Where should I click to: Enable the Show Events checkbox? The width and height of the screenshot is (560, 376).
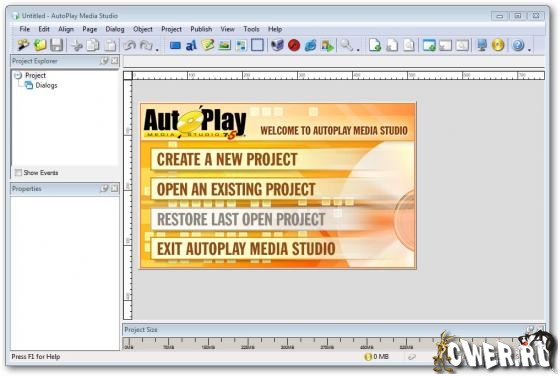18,173
